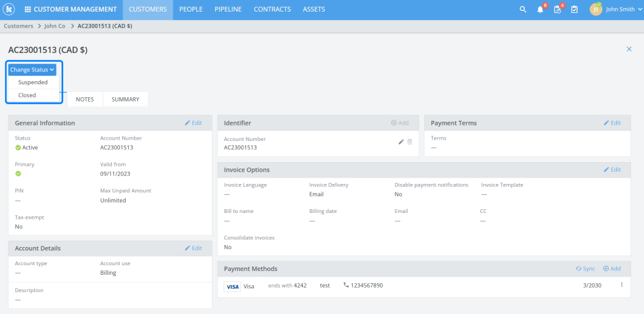This screenshot has height=314, width=644.
Task: Go to Customers breadcrumb
Action: pyautogui.click(x=19, y=26)
